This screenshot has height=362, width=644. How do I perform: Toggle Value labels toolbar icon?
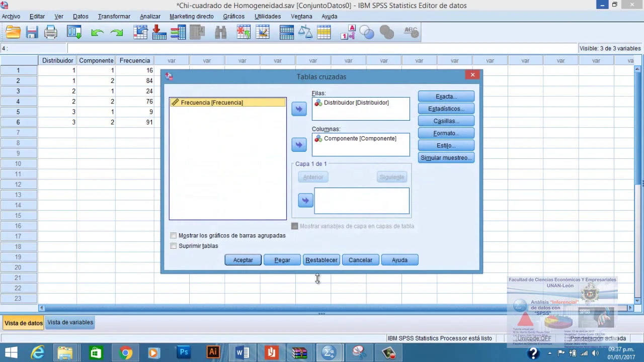pyautogui.click(x=348, y=33)
